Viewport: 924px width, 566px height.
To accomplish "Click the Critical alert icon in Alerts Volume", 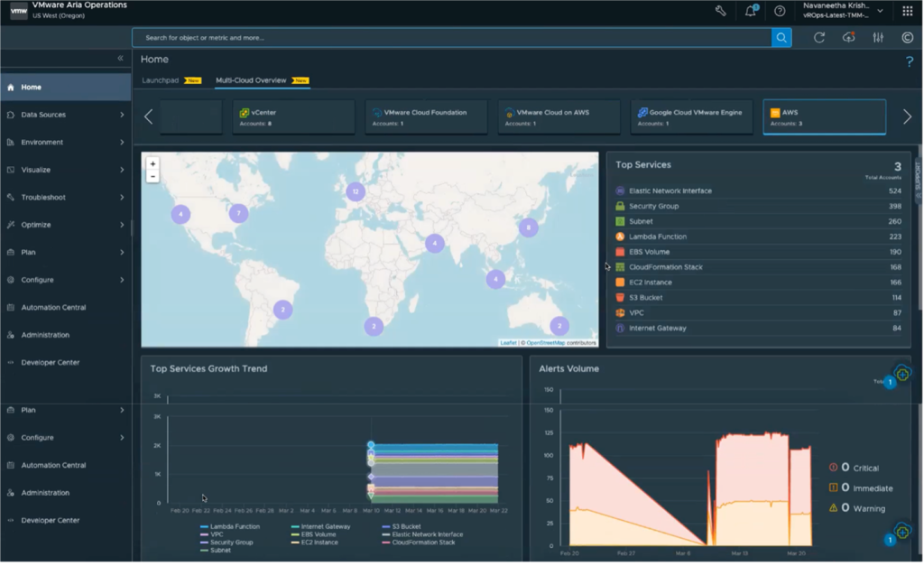I will [833, 469].
